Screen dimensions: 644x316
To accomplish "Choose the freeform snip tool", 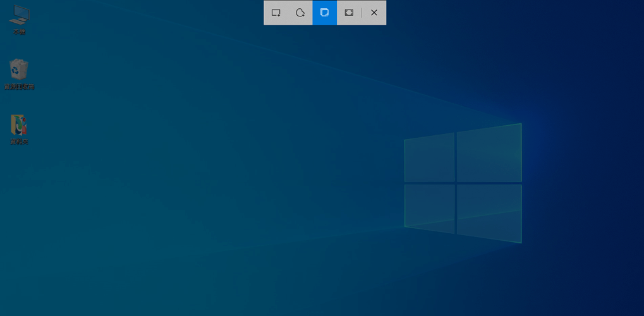I will pyautogui.click(x=300, y=13).
